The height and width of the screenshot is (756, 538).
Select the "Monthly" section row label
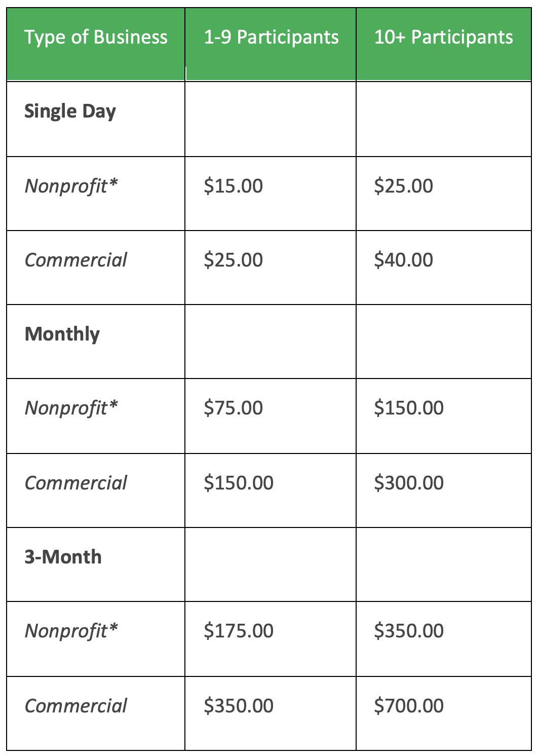click(x=62, y=334)
